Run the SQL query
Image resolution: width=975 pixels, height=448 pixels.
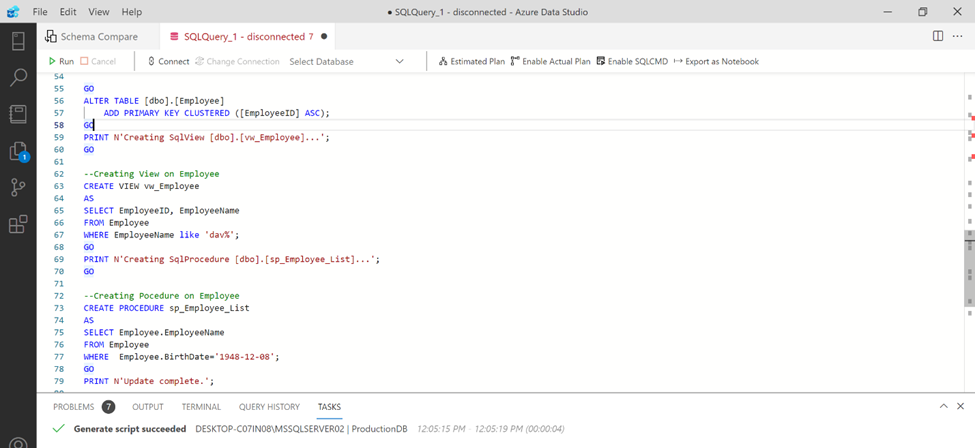click(x=60, y=61)
